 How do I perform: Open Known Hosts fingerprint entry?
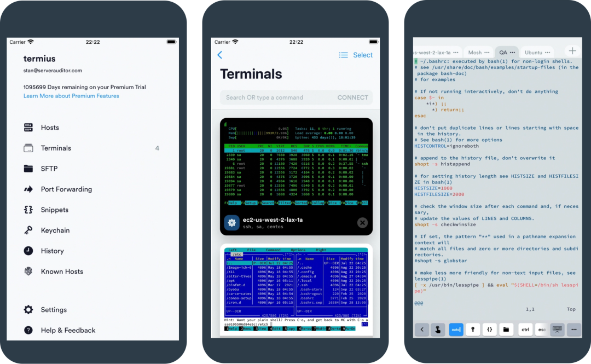[x=61, y=271]
